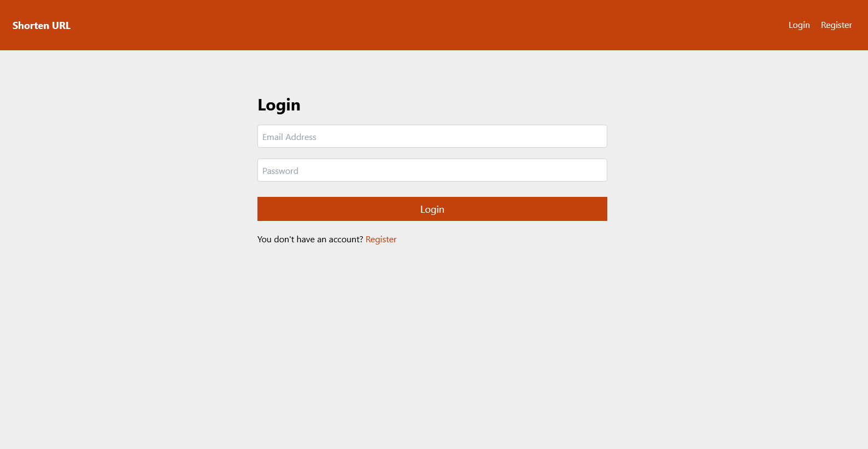The image size is (868, 449).
Task: Select the top-right Register menu link
Action: (x=836, y=25)
